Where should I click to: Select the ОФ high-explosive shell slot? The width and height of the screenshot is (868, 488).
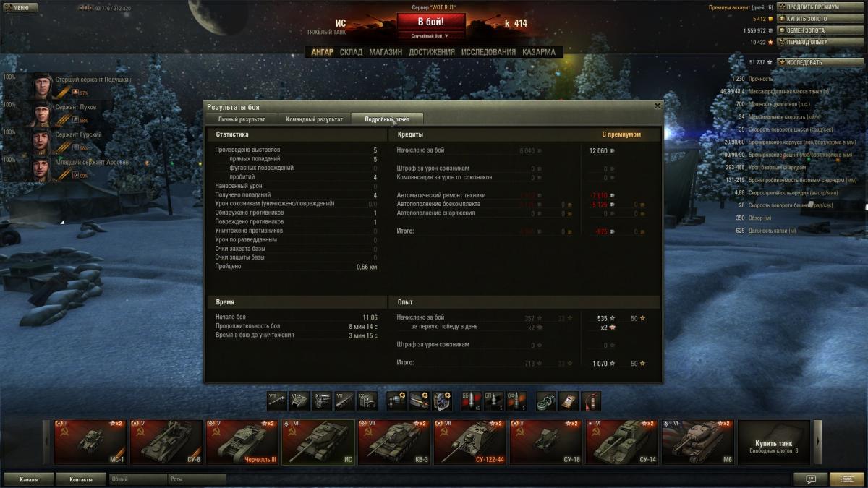coord(516,401)
